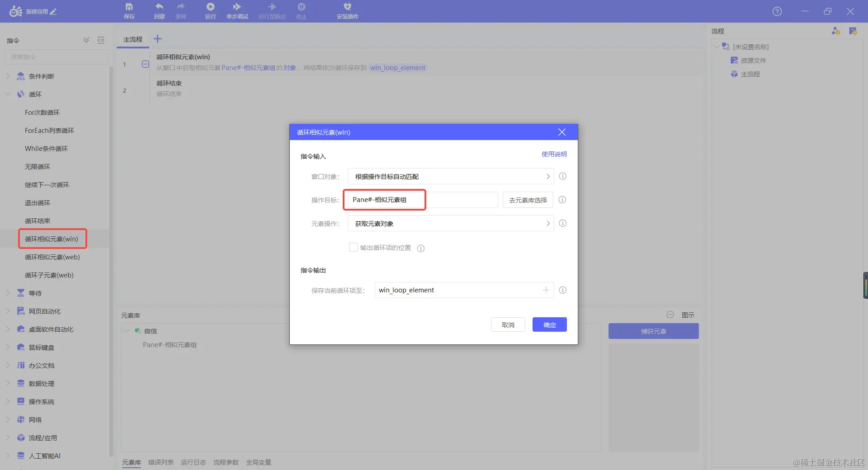This screenshot has height=470, width=868.
Task: Collapse loop block on line 1
Action: (x=145, y=64)
